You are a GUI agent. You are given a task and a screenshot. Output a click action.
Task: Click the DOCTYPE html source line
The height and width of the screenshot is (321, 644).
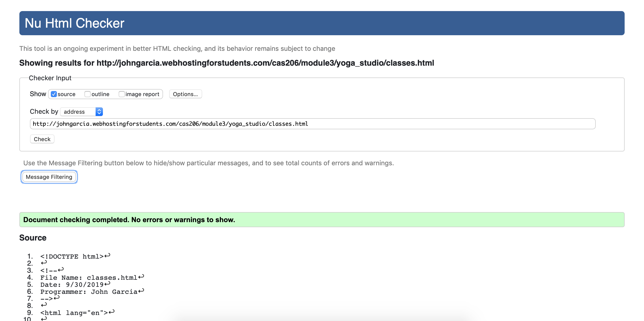pyautogui.click(x=72, y=256)
